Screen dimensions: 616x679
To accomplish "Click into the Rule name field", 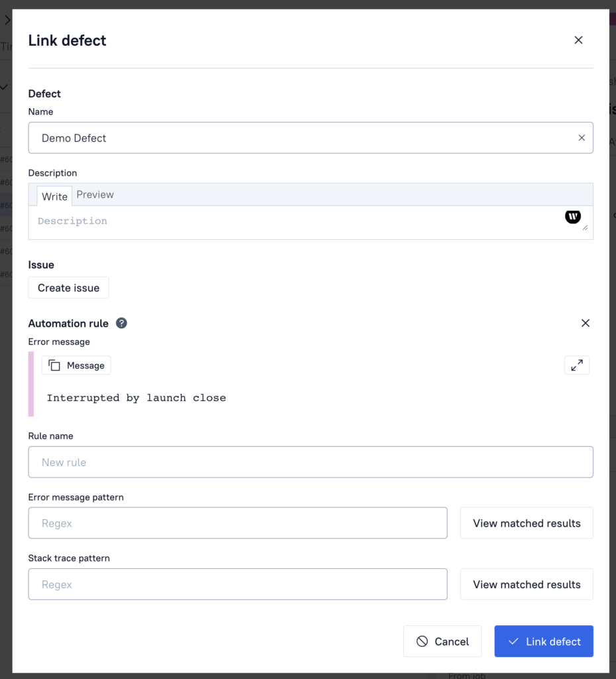I will [311, 462].
